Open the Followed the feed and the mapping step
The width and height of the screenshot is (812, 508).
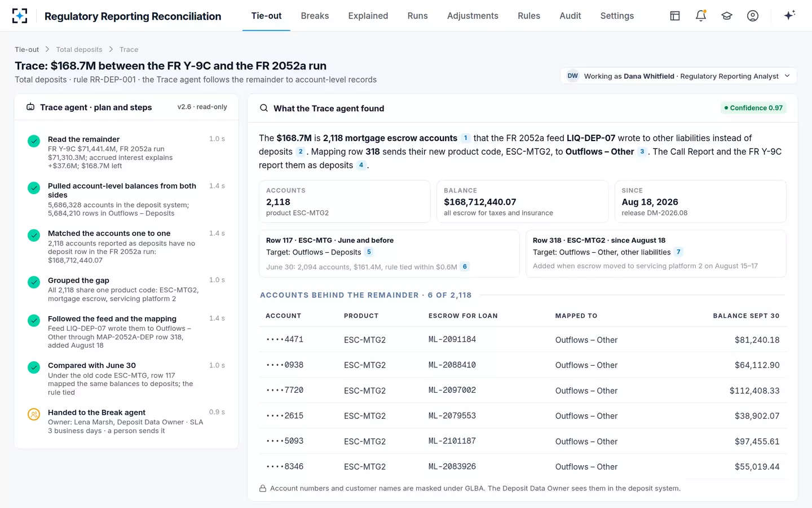tap(126, 332)
